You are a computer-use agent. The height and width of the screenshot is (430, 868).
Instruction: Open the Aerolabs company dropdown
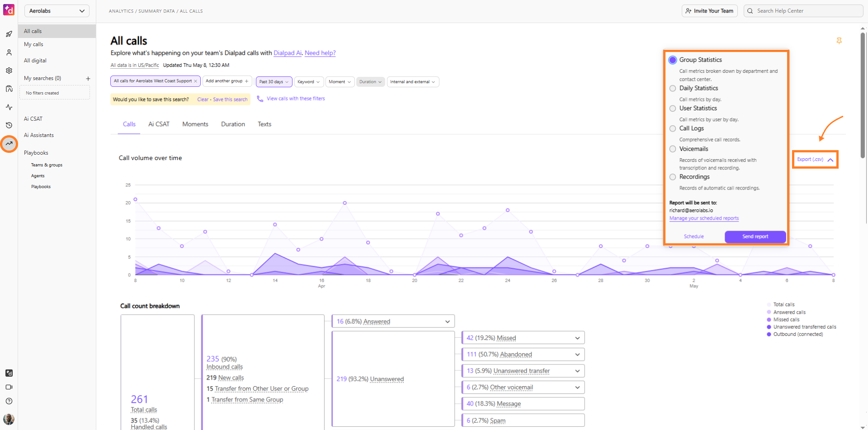pos(57,11)
